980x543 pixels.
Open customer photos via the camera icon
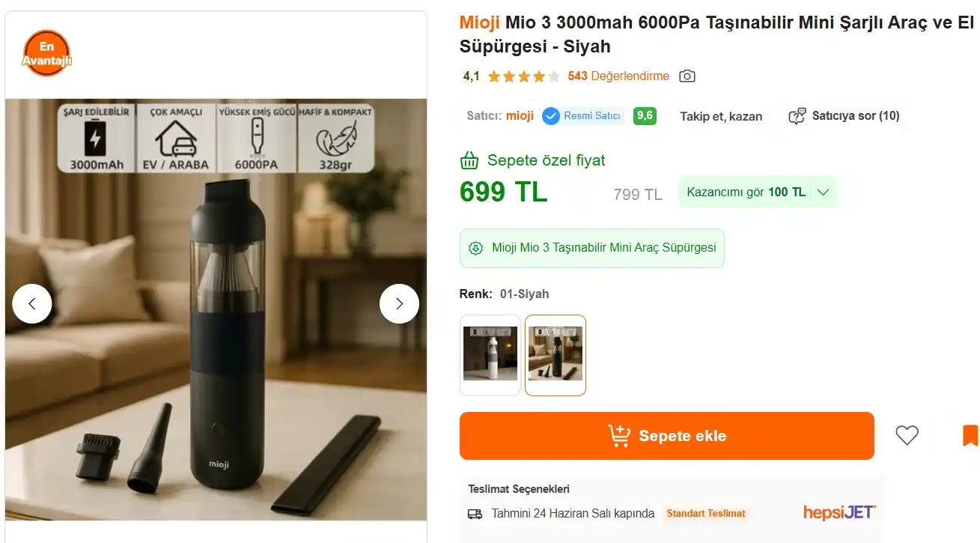687,76
